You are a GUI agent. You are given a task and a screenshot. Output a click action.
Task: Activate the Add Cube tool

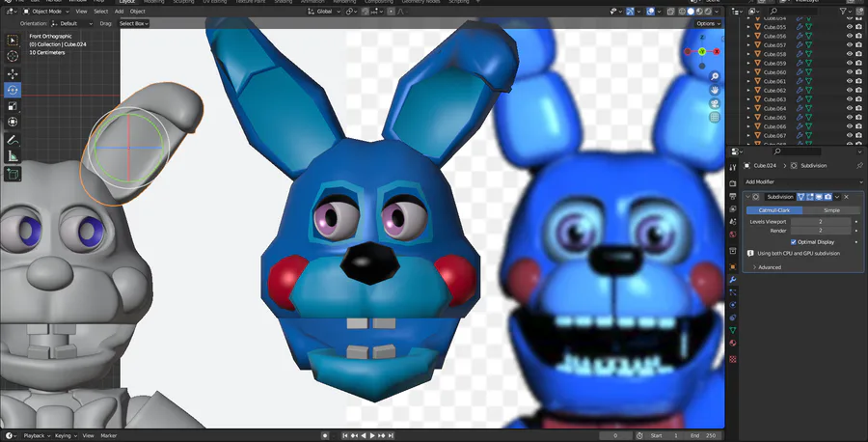tap(13, 175)
